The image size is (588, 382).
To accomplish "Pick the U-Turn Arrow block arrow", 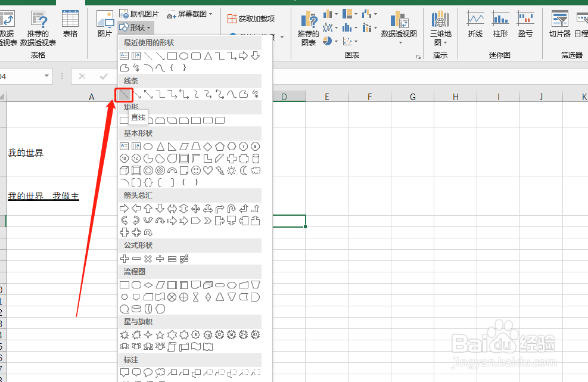I will 232,208.
